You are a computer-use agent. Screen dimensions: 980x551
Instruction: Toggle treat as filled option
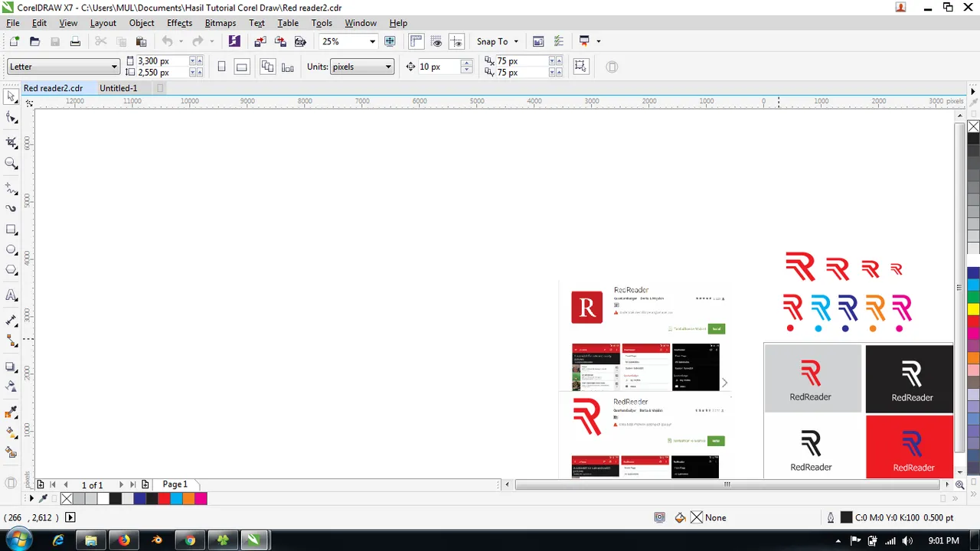580,67
